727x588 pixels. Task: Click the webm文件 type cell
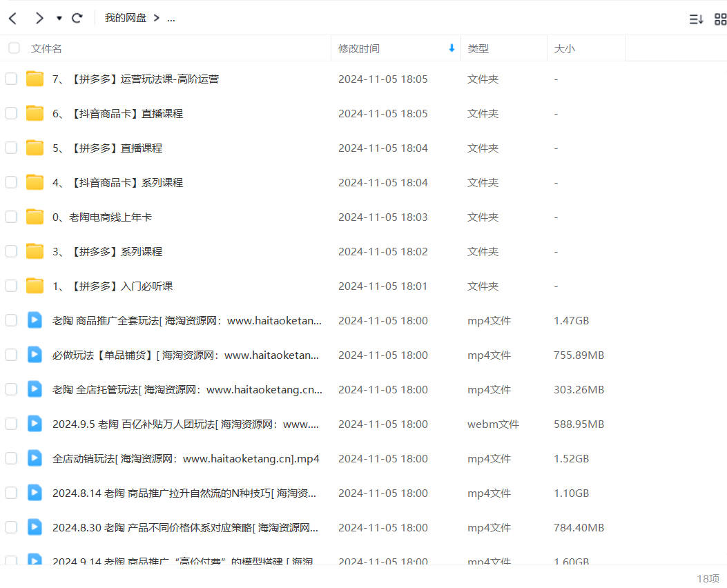click(x=494, y=424)
